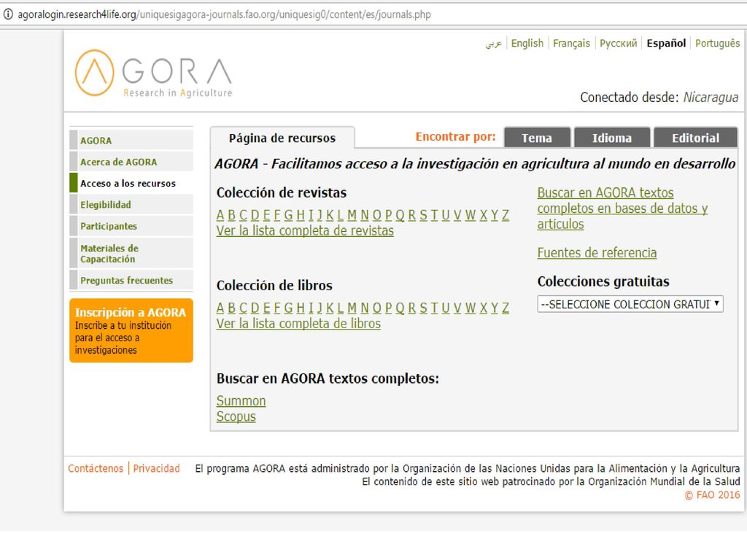The height and width of the screenshot is (560, 747).
Task: Click letter G under Colección de libros
Action: coord(288,308)
